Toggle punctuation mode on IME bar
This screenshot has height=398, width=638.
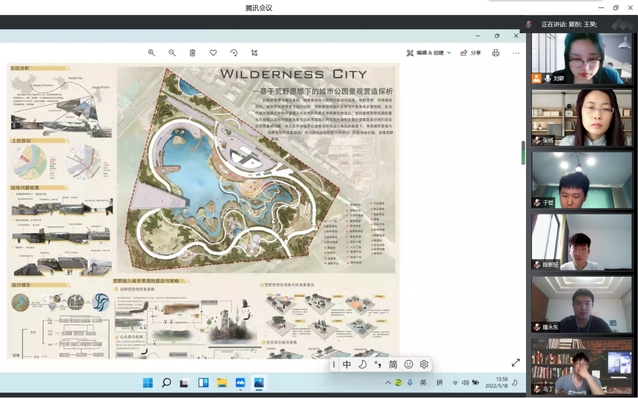378,364
